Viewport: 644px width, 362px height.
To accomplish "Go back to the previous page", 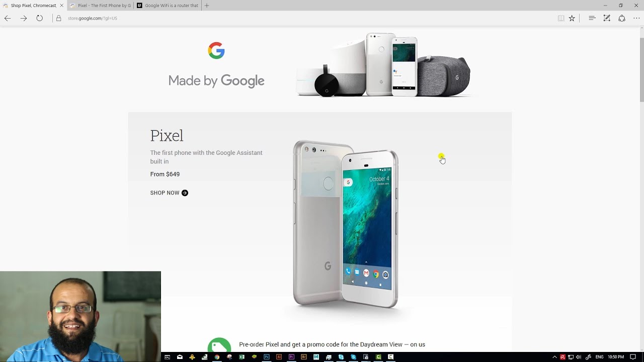I will point(8,18).
